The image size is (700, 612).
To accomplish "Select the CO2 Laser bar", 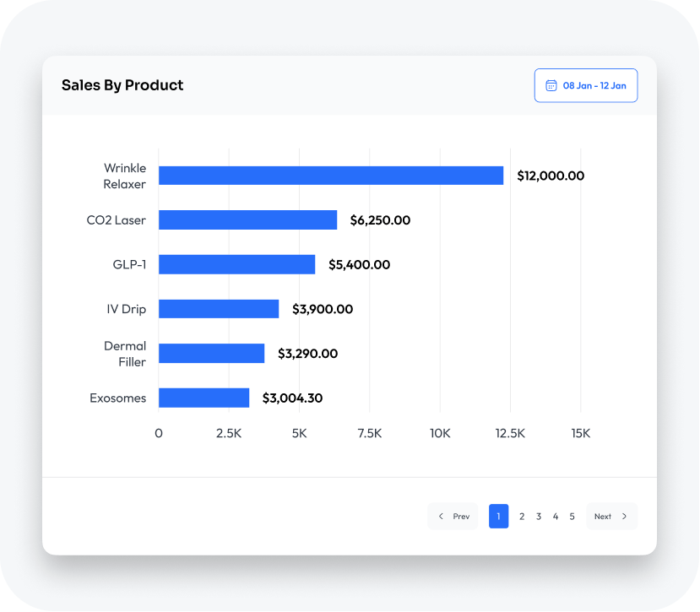I will 247,220.
